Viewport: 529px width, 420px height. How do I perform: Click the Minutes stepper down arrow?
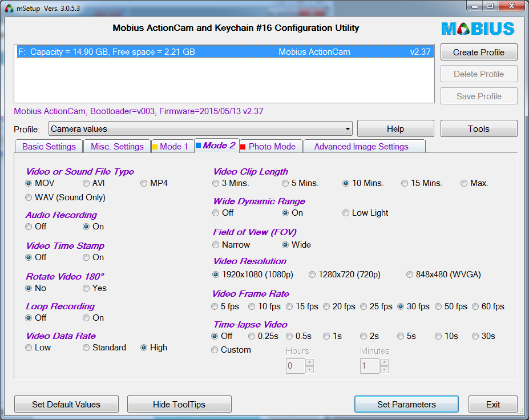384,370
